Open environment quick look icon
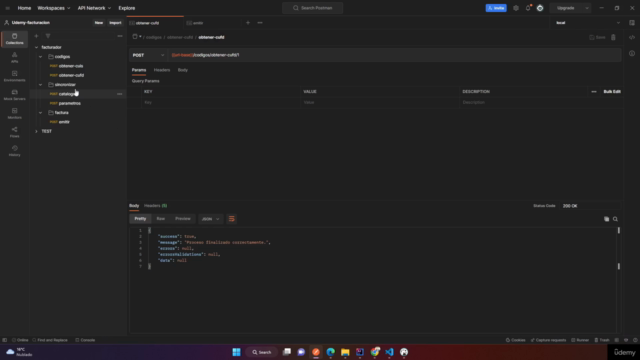640x360 pixels. 632,23
